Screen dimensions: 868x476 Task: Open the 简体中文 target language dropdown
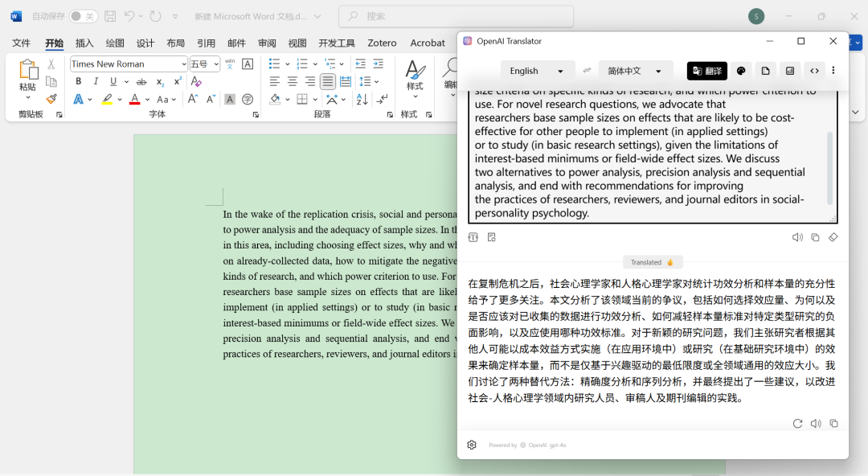coord(635,71)
